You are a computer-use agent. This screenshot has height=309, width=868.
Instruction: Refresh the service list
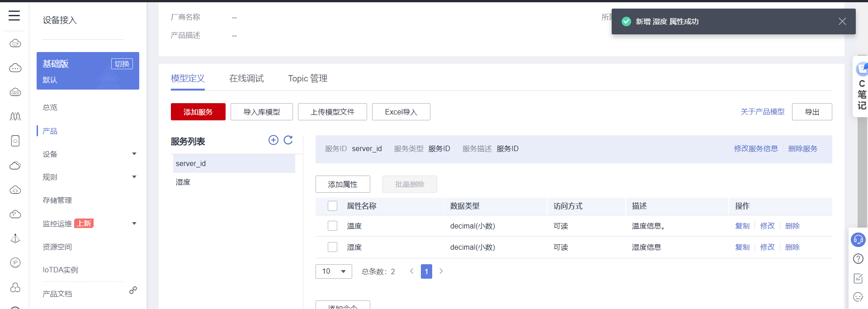pyautogui.click(x=288, y=140)
